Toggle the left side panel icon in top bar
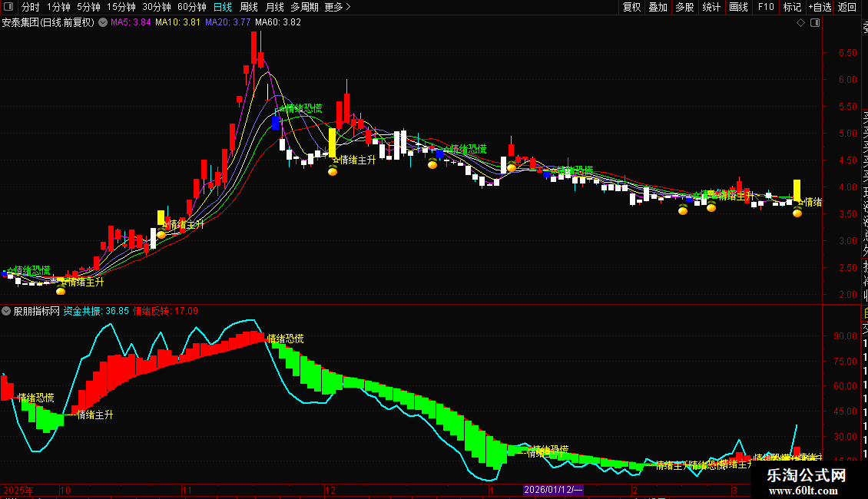The height and width of the screenshot is (499, 868). pyautogui.click(x=8, y=7)
